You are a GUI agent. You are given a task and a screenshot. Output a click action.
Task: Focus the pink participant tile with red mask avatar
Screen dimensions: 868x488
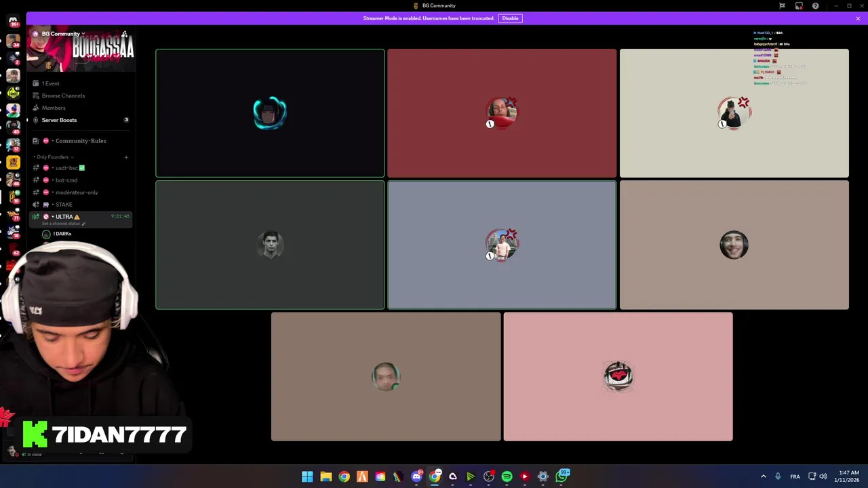618,377
